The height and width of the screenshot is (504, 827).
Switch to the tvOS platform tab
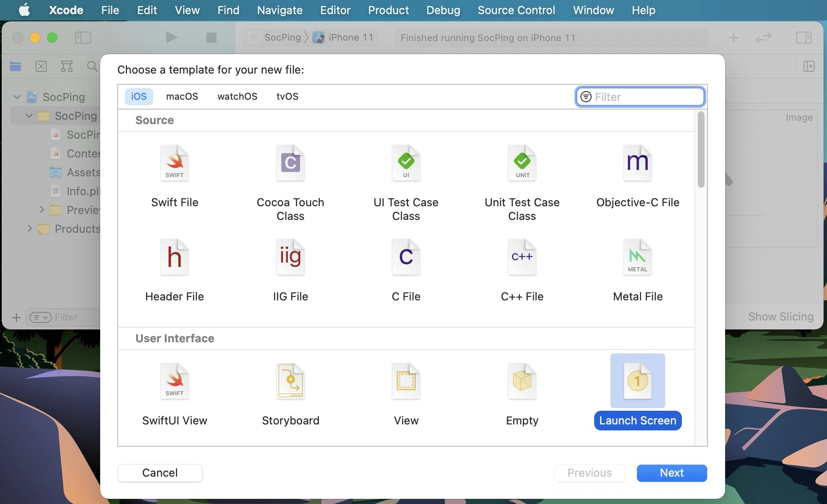(287, 97)
